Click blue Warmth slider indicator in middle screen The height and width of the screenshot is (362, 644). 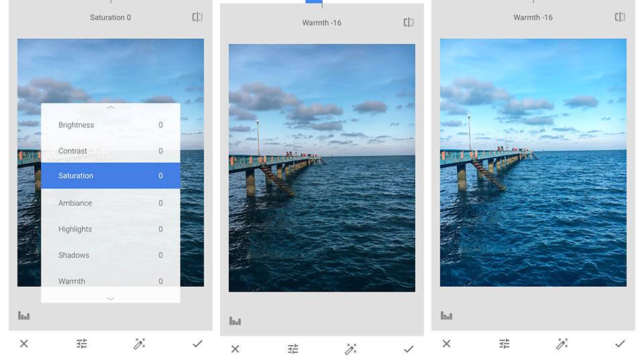[x=314, y=1]
